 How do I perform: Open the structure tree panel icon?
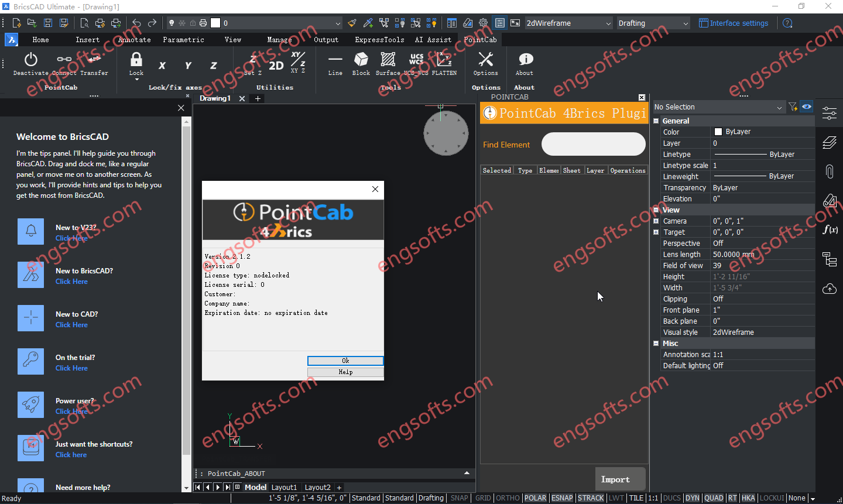click(x=830, y=259)
